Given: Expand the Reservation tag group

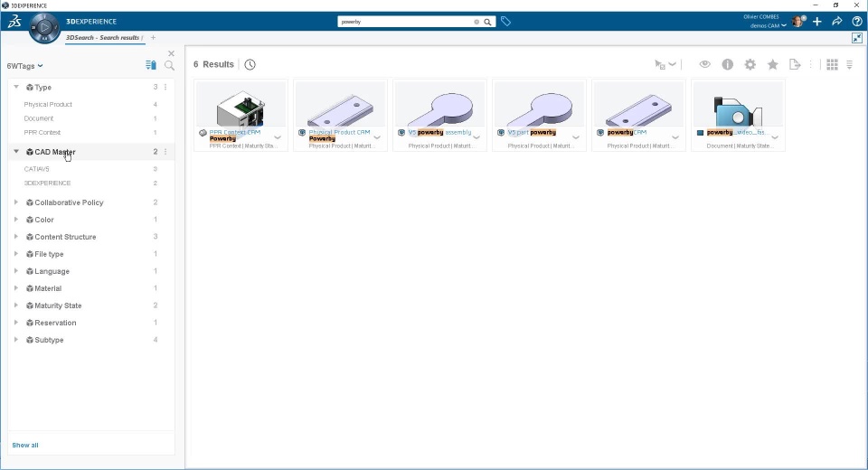Looking at the screenshot, I should coord(16,322).
